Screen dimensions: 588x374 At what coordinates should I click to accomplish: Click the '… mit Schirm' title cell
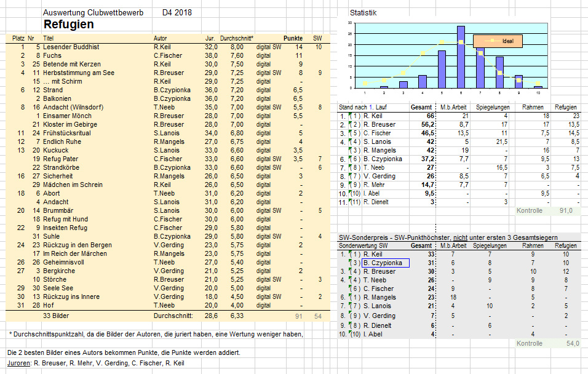coord(63,81)
